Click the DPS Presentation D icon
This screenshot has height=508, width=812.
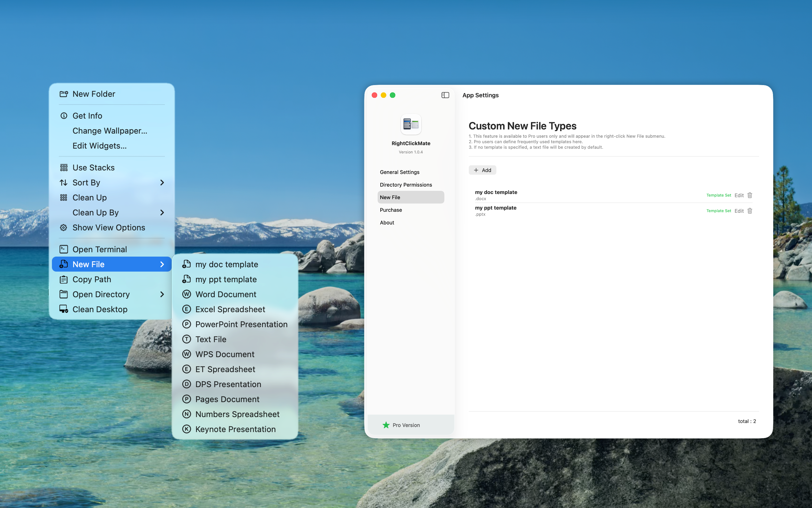click(x=187, y=384)
